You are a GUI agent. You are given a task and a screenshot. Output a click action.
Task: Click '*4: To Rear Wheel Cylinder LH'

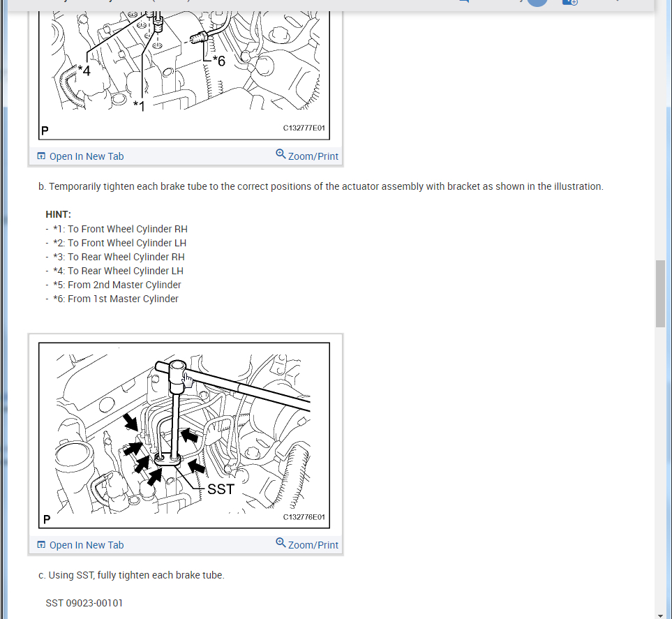point(119,271)
